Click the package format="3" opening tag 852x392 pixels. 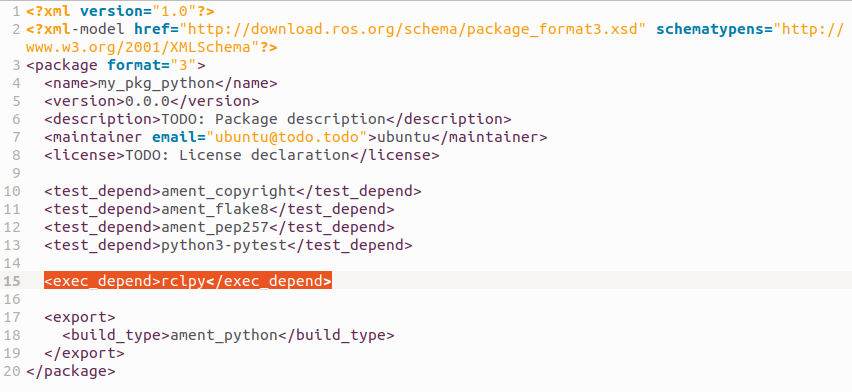116,65
